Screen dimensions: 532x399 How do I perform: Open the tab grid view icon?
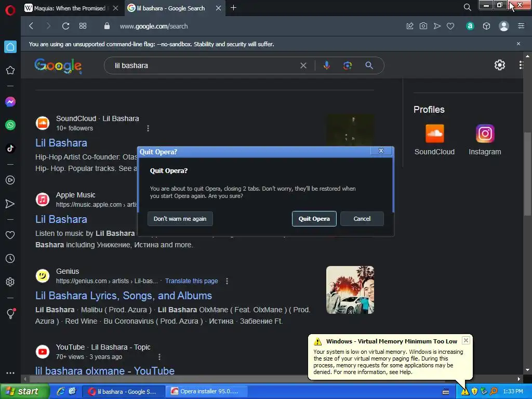[83, 26]
